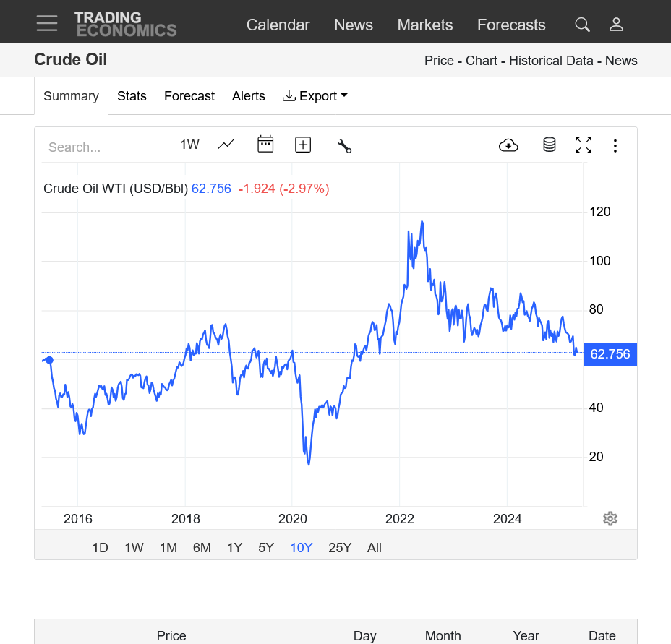Open the chart settings gear

click(610, 519)
